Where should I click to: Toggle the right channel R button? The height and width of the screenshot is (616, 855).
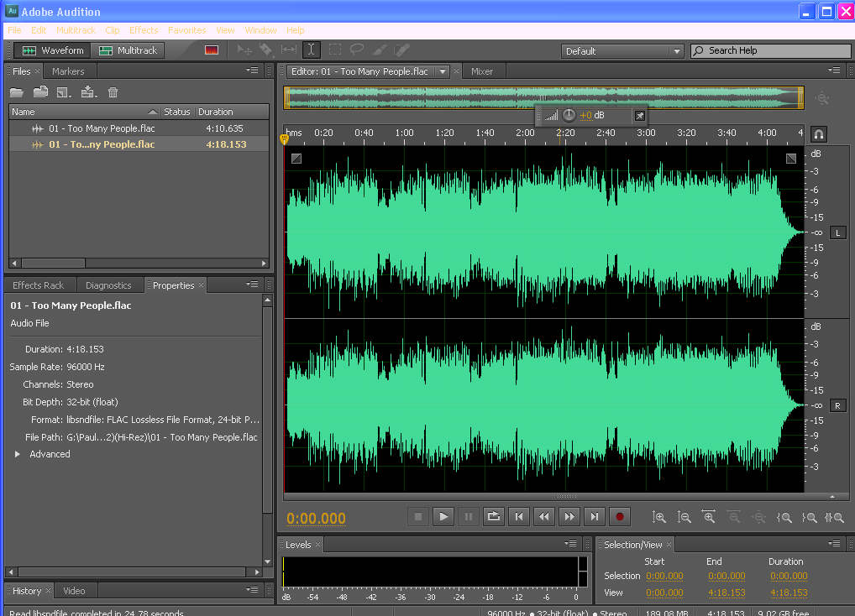tap(838, 405)
